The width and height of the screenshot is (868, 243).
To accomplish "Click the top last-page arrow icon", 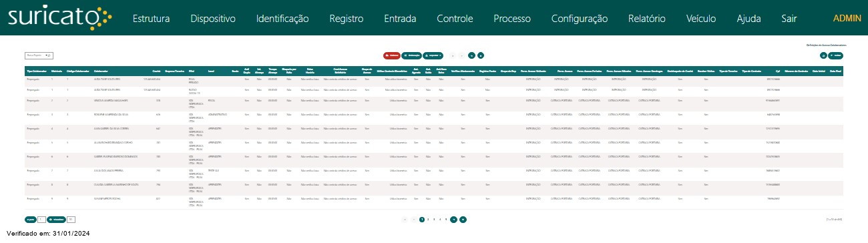I will point(481,55).
